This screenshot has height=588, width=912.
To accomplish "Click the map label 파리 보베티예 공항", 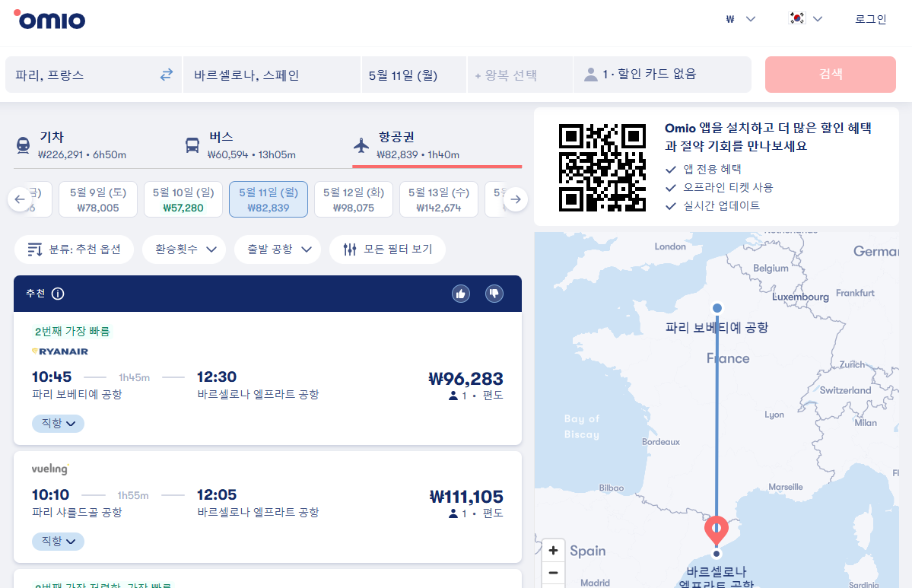I will tap(717, 327).
